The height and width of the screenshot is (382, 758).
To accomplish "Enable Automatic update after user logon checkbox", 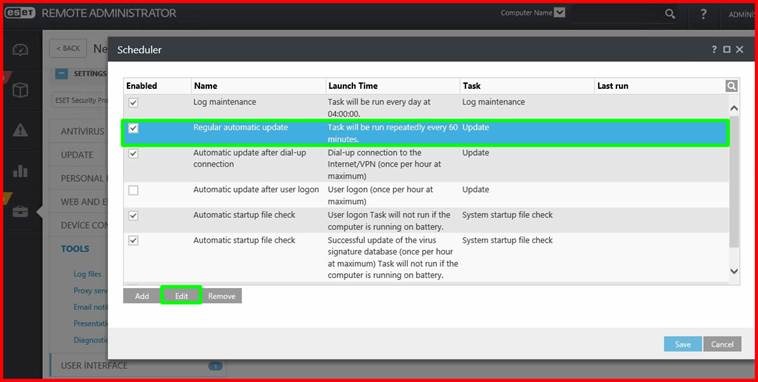I will pos(133,191).
